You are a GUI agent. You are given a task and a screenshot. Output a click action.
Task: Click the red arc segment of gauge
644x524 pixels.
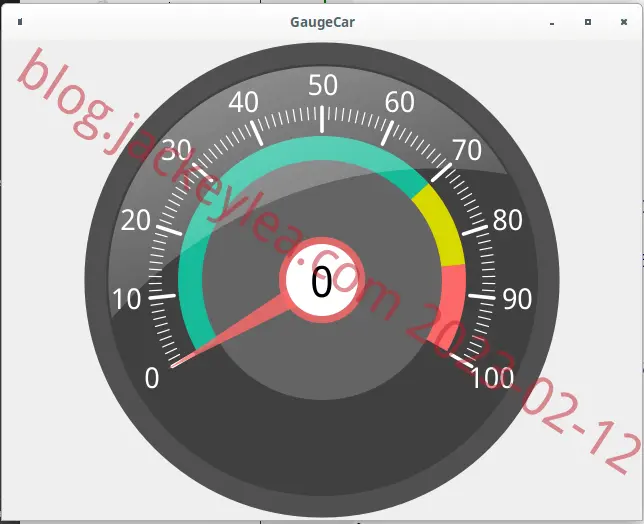(x=452, y=306)
